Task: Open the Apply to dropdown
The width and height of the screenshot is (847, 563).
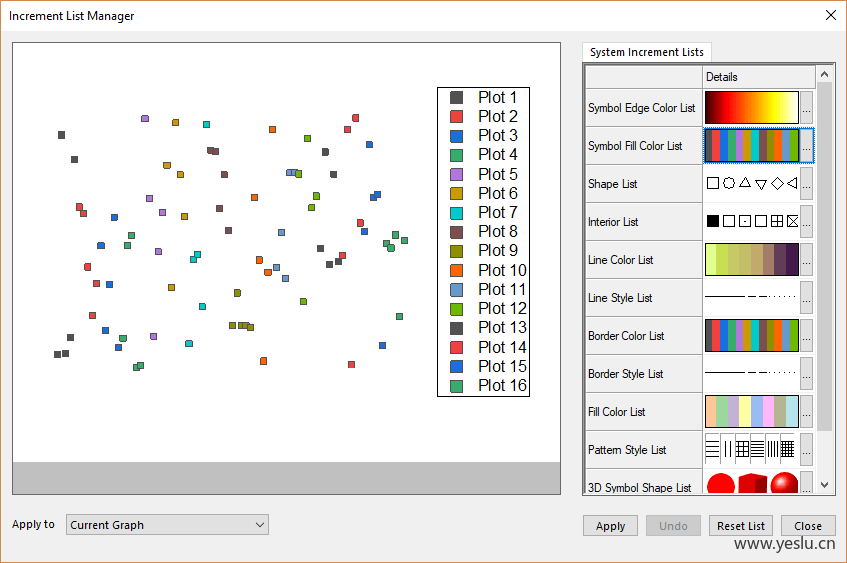Action: 167,525
